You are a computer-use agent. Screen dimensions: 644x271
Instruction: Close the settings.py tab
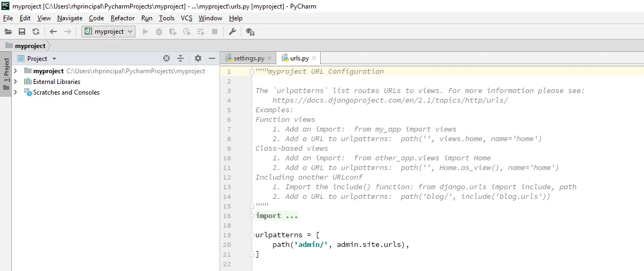(x=270, y=58)
